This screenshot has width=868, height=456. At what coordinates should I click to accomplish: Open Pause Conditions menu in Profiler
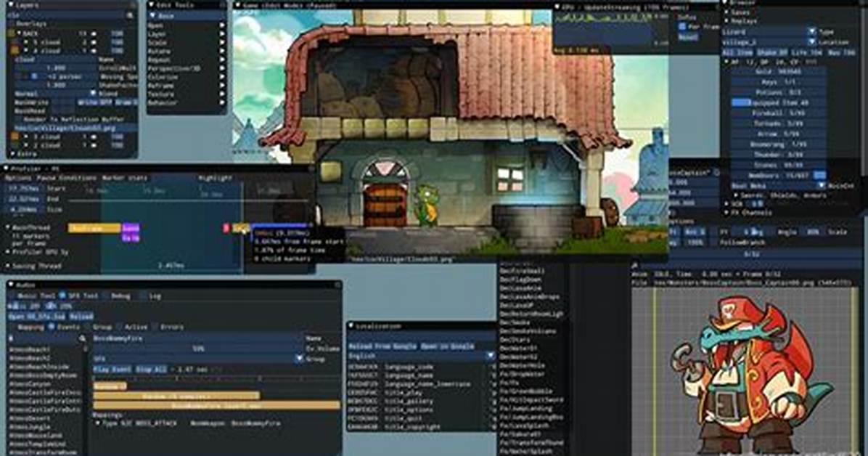[67, 178]
